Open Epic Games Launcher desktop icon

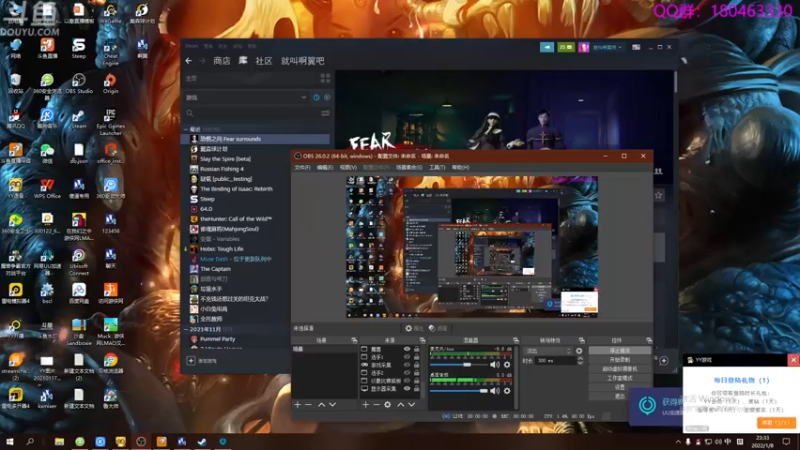point(110,122)
